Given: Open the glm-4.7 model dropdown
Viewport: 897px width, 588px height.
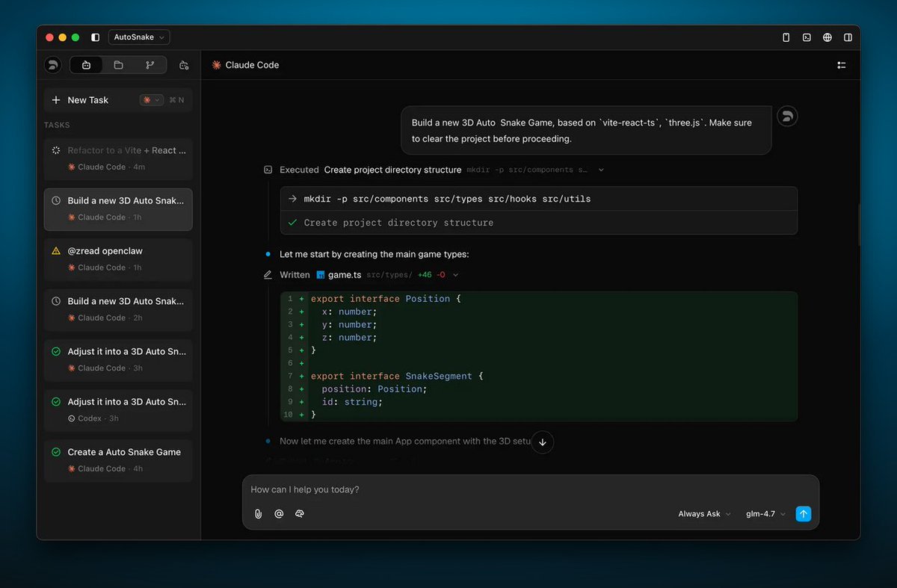Looking at the screenshot, I should (x=766, y=514).
